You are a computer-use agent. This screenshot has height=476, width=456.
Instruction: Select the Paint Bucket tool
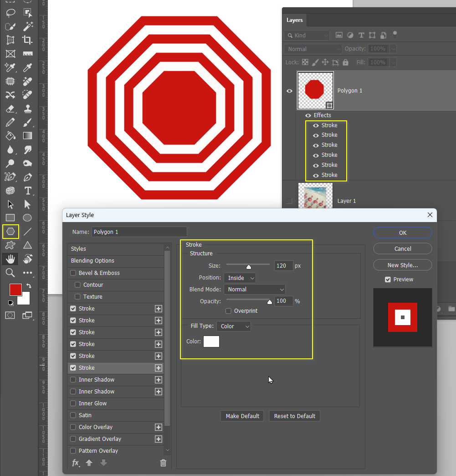point(10,135)
